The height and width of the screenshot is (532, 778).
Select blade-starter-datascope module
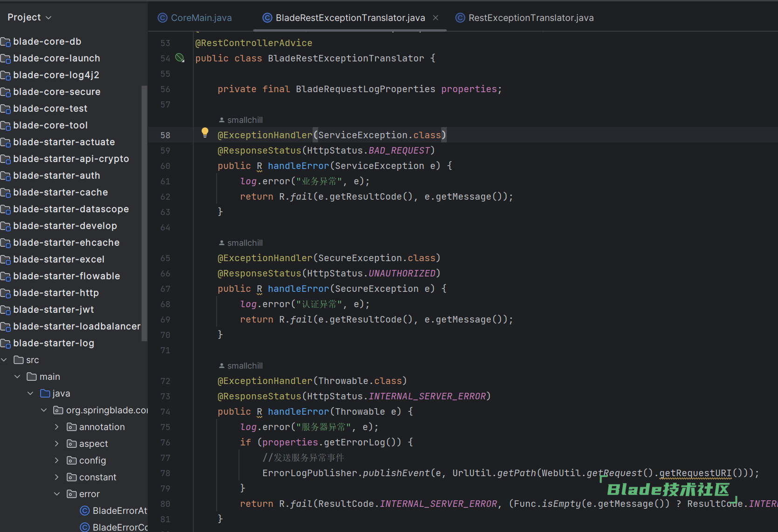click(x=71, y=209)
